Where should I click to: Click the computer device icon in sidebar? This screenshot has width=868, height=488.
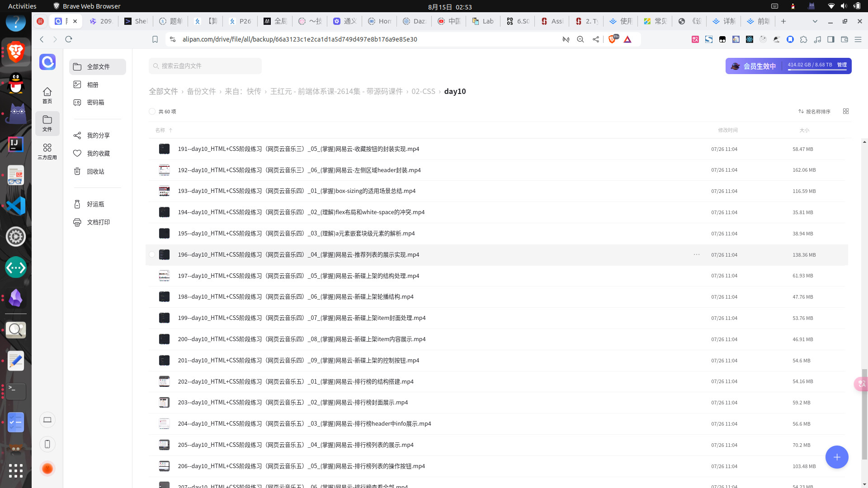tap(47, 420)
